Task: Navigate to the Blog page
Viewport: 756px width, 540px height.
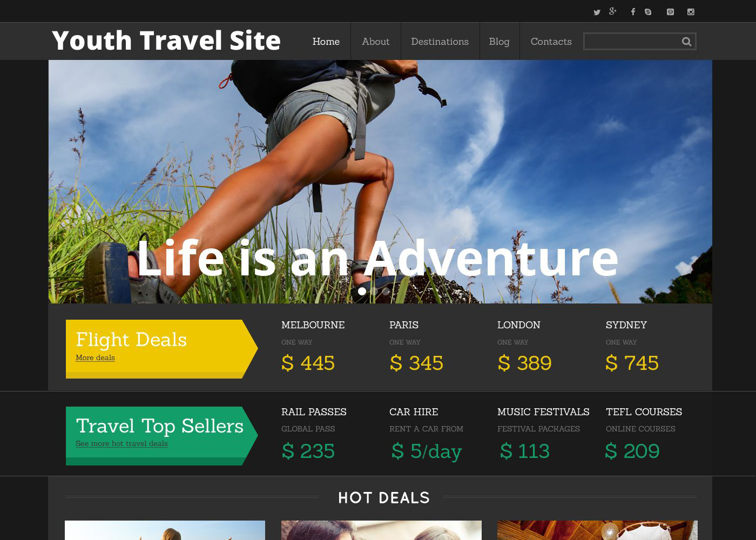Action: pyautogui.click(x=500, y=42)
